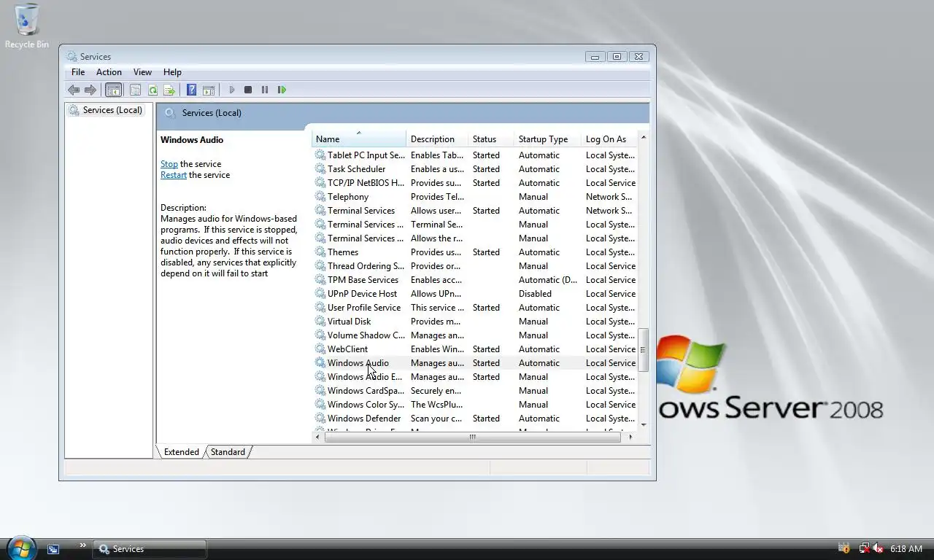Click the 6:18 AM taskbar clock

[x=906, y=549]
